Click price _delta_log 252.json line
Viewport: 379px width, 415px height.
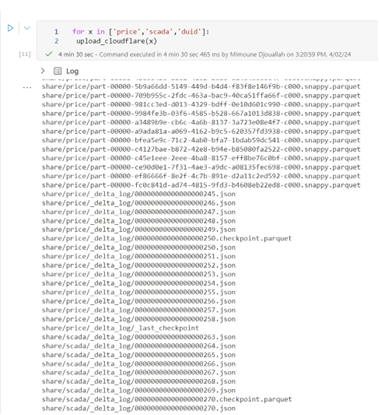pyautogui.click(x=139, y=266)
